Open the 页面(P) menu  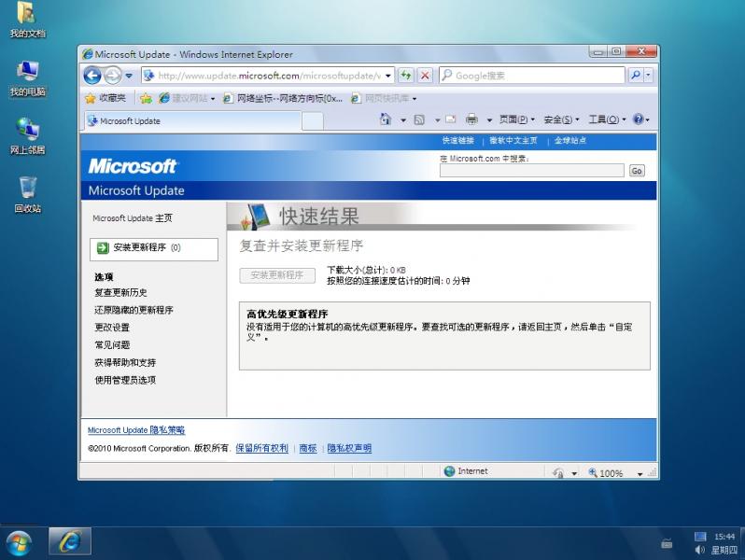(517, 119)
